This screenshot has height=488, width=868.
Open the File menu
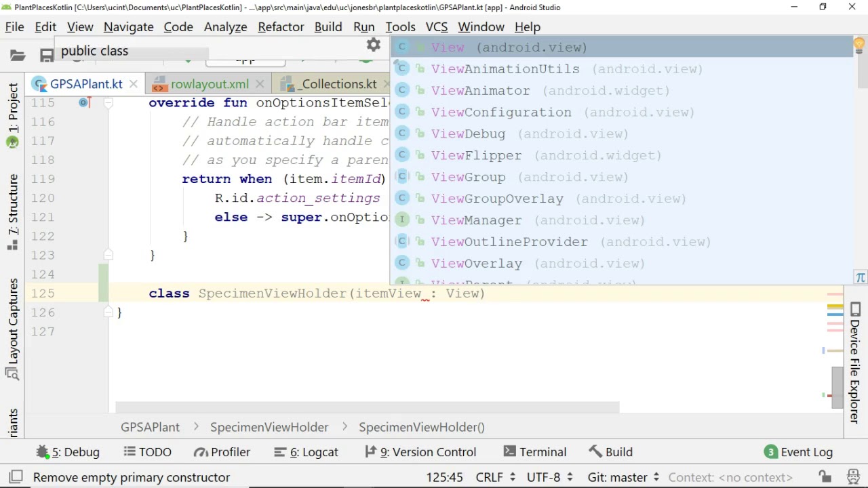[14, 27]
